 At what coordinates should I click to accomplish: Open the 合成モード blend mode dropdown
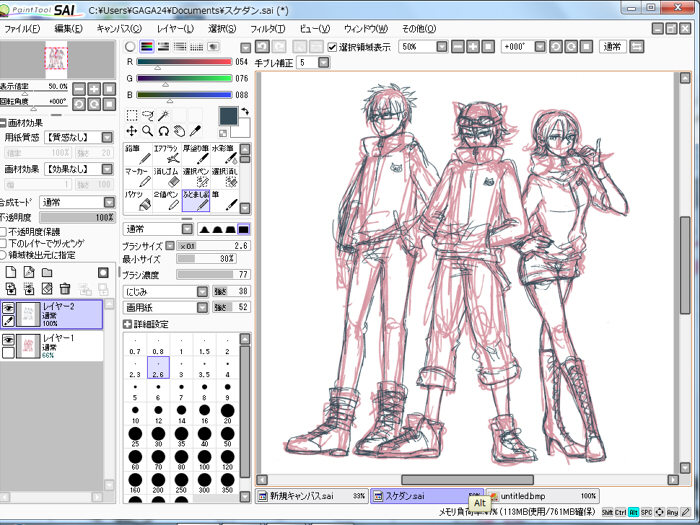coord(109,202)
